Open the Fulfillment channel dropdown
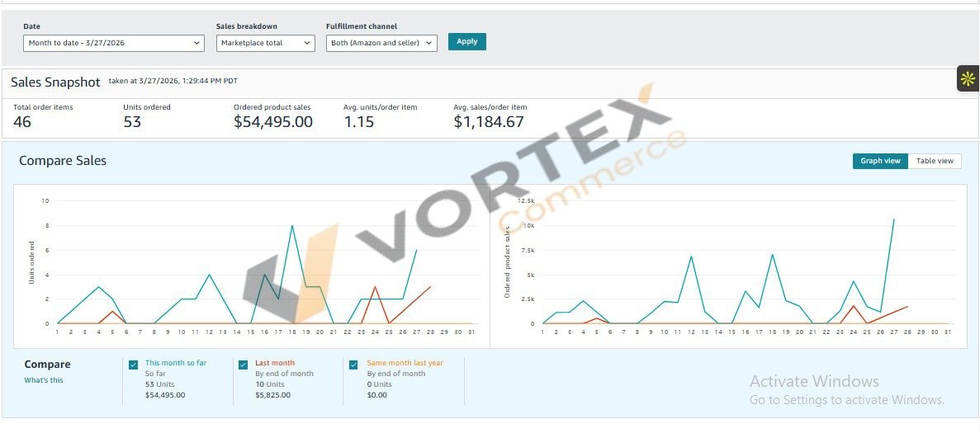The width and height of the screenshot is (980, 433). [x=381, y=43]
